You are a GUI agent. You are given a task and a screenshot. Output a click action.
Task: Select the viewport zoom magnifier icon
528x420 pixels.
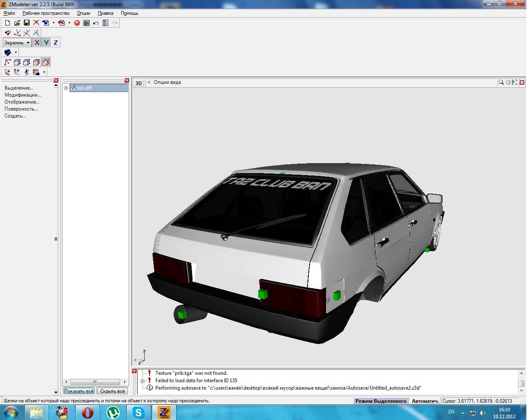coord(501,83)
